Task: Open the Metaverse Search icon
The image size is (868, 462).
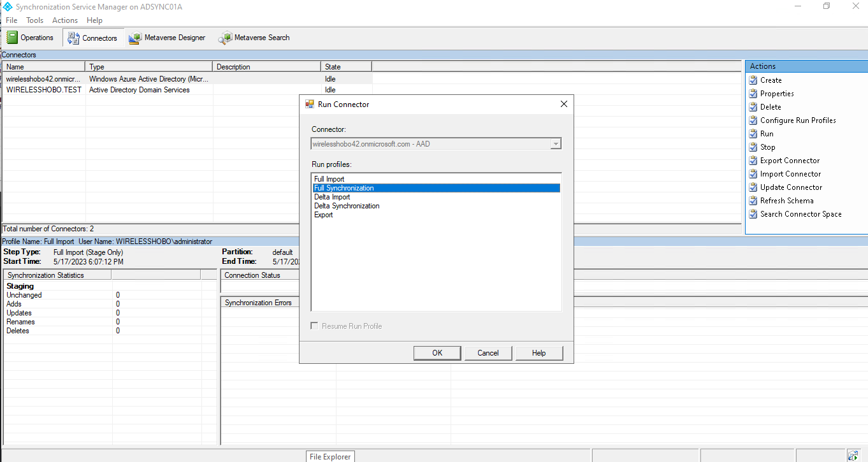Action: pos(225,38)
